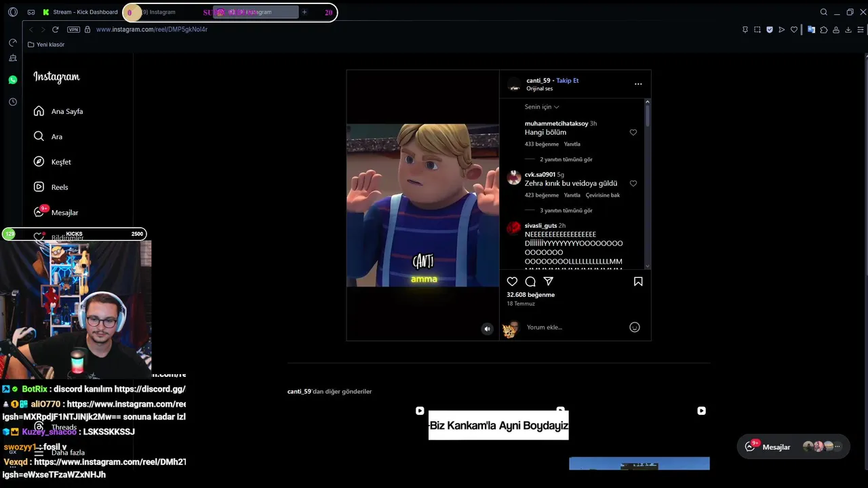This screenshot has width=868, height=488.
Task: Open the browser profile account icon
Action: (836, 30)
